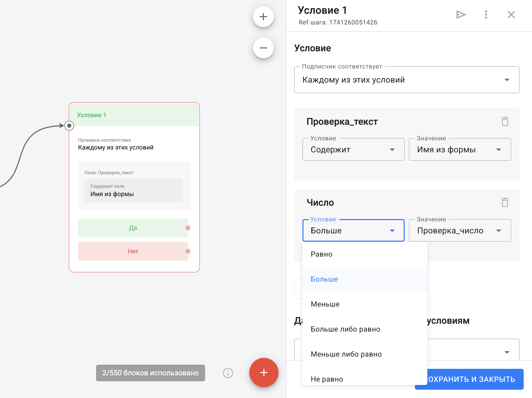532x398 pixels.
Task: Open the Подписчик соответствует dropdown
Action: click(406, 80)
